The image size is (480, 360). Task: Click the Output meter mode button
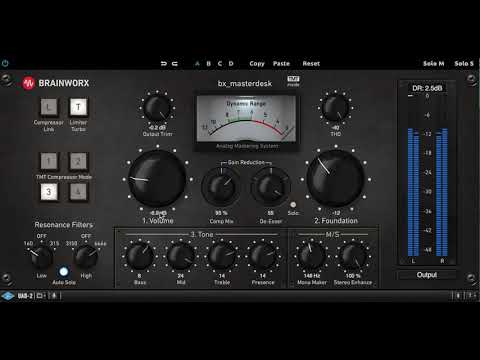coord(427,275)
